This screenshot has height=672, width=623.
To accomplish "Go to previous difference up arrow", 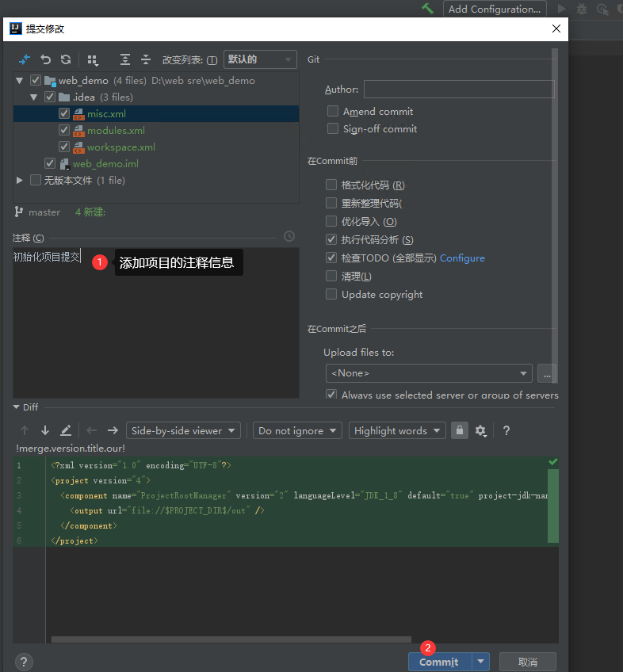I will click(x=25, y=430).
